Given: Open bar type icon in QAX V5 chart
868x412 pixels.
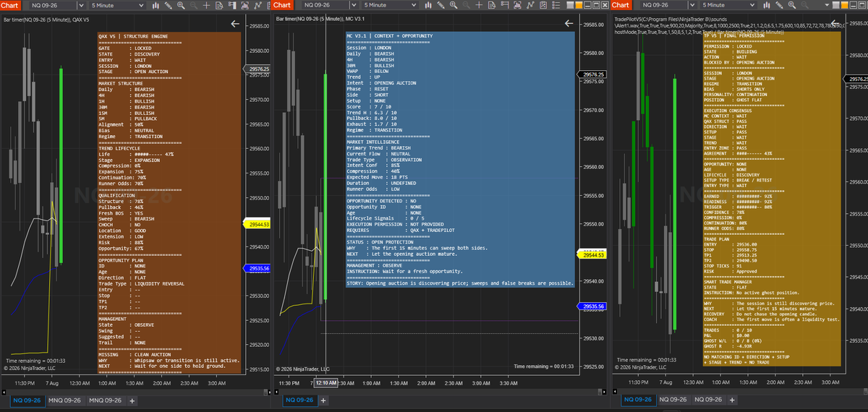Looking at the screenshot, I should point(156,5).
